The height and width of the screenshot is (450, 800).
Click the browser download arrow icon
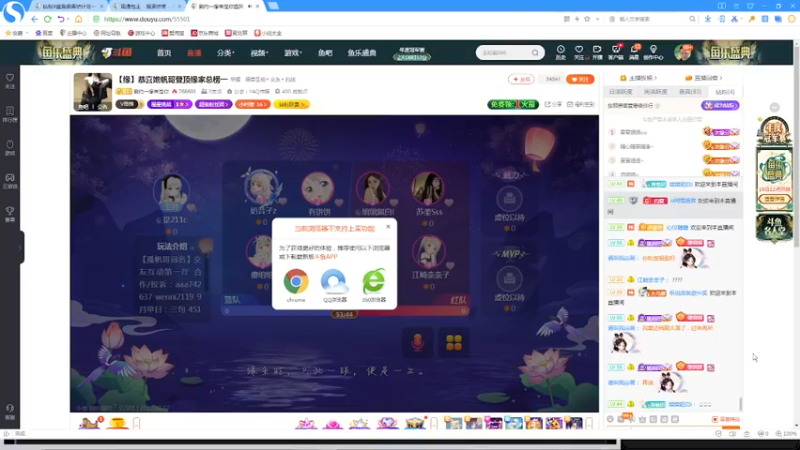(x=708, y=19)
